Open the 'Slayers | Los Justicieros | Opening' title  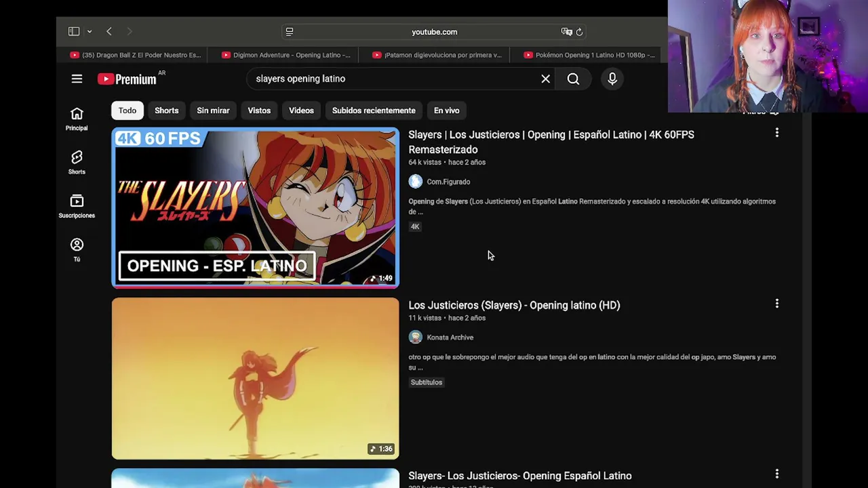551,142
